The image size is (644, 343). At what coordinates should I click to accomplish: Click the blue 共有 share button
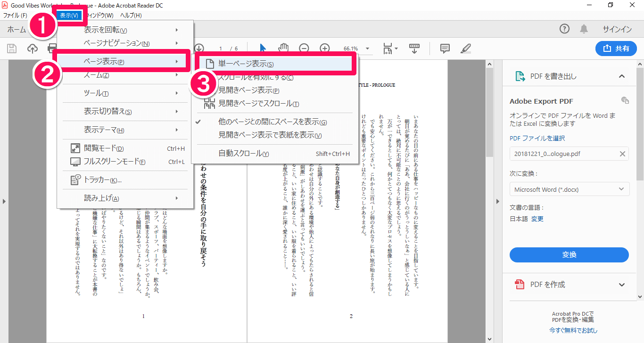(616, 48)
